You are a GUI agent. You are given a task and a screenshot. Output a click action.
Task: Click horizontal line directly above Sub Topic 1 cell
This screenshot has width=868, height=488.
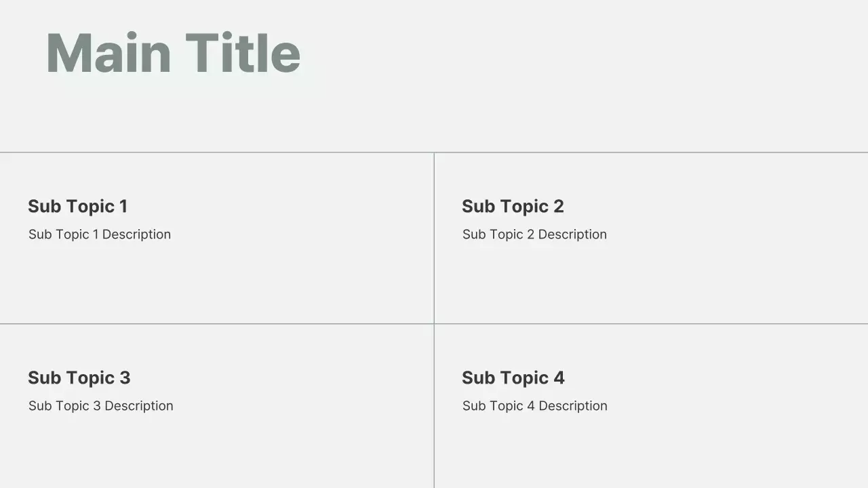pyautogui.click(x=217, y=152)
